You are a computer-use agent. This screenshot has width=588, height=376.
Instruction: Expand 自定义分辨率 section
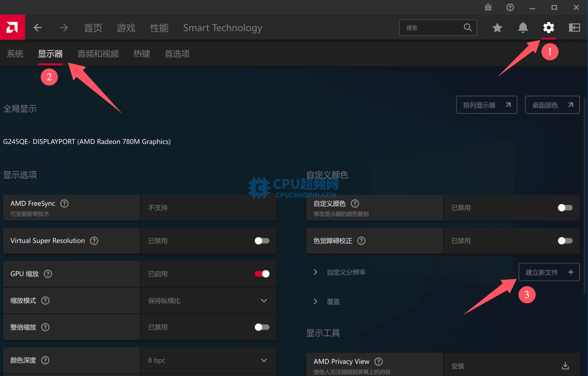pyautogui.click(x=316, y=272)
